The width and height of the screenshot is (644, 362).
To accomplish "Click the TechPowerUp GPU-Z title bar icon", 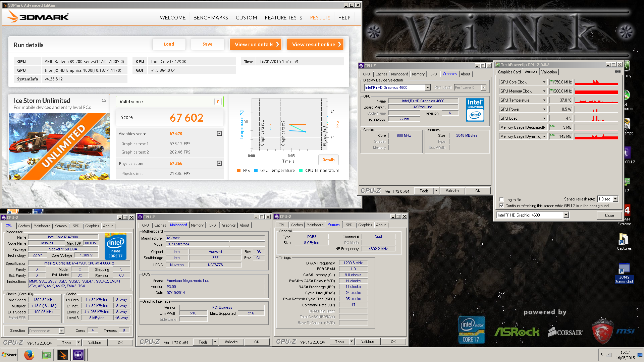I will (498, 65).
